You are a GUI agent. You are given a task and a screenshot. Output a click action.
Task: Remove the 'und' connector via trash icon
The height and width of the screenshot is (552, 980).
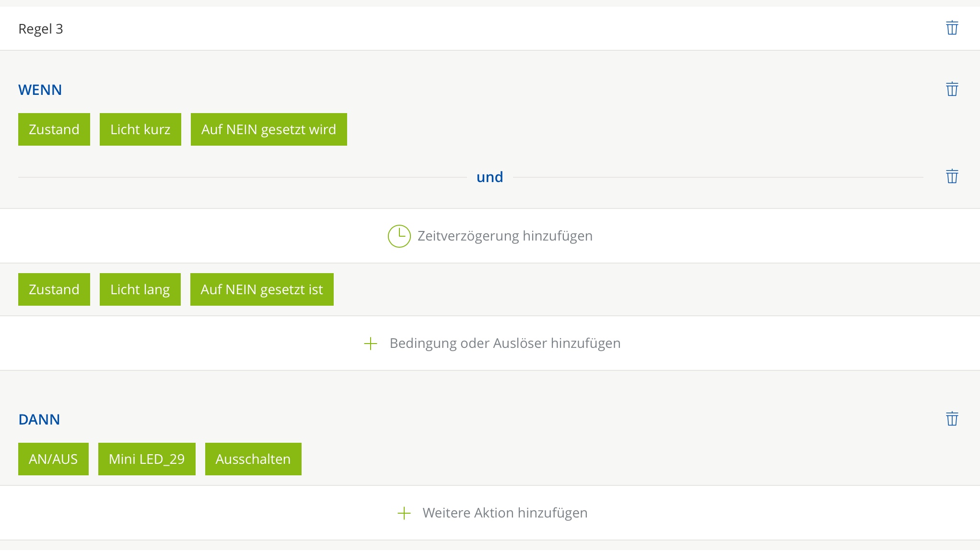(952, 177)
